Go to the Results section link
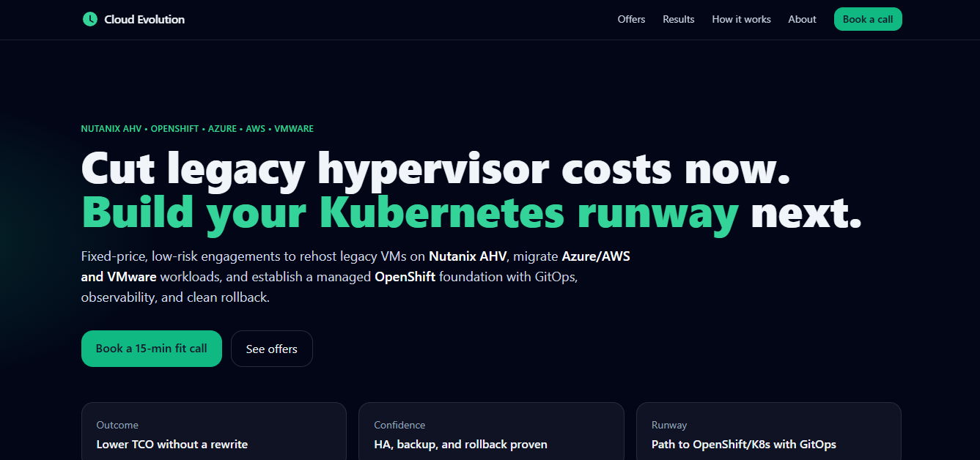980x460 pixels. (678, 20)
